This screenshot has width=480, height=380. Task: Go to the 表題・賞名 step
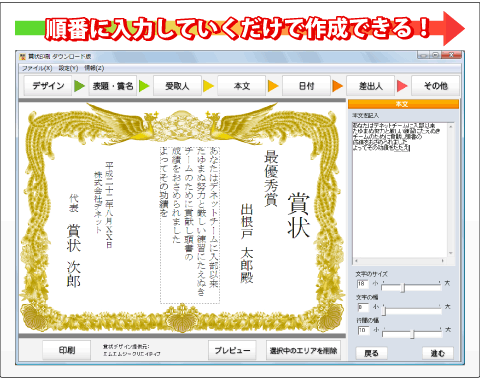pos(113,86)
